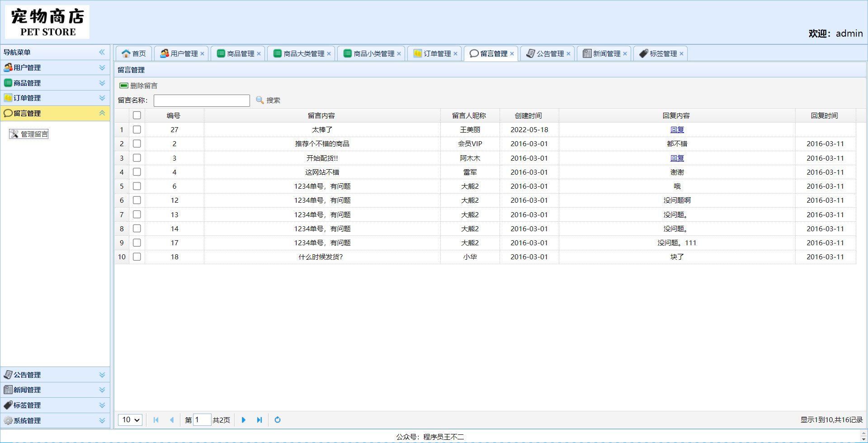Close the 商品小类管理 tab
Image resolution: width=868 pixels, height=443 pixels.
(399, 54)
